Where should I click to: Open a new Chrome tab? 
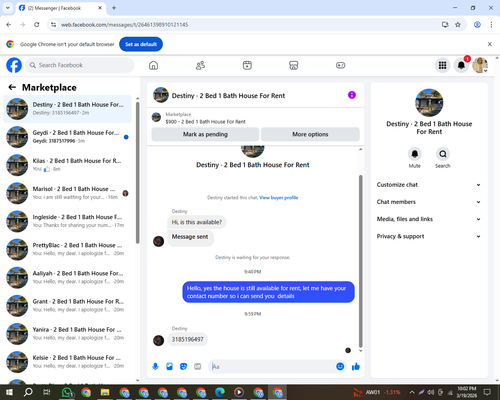click(114, 8)
